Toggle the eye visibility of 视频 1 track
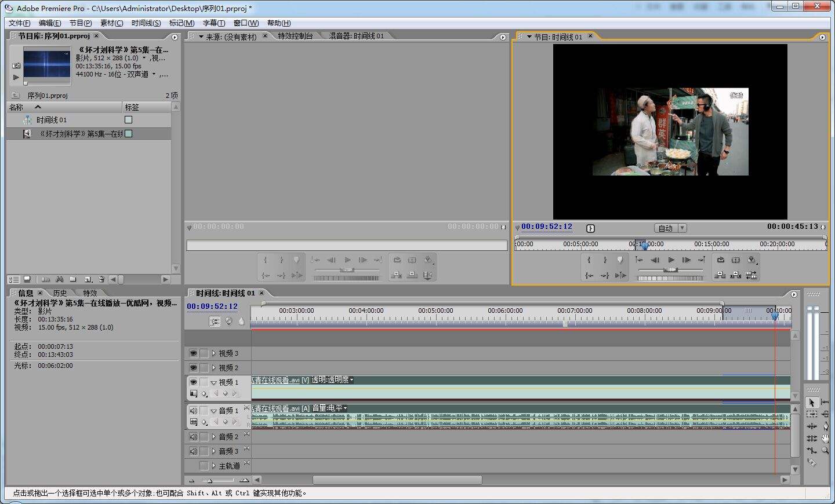 [193, 382]
